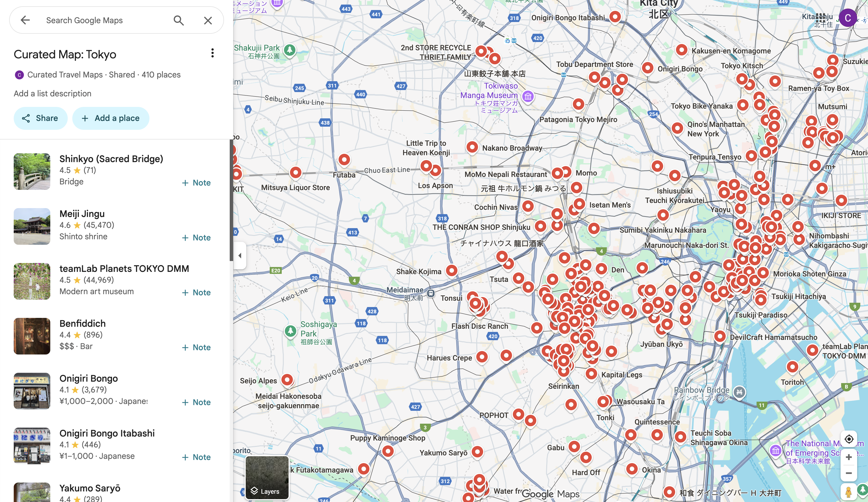Select Onigiri Bongo list entry title
868x502 pixels.
point(89,378)
